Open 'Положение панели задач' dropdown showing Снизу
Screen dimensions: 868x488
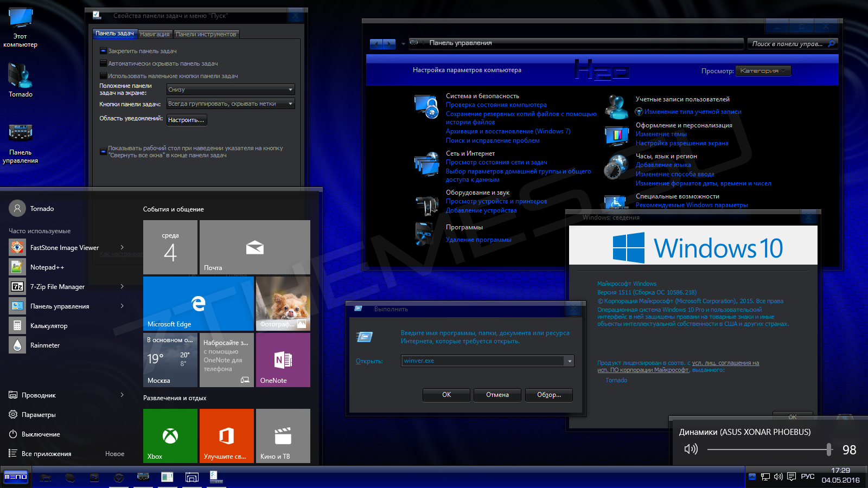[231, 89]
